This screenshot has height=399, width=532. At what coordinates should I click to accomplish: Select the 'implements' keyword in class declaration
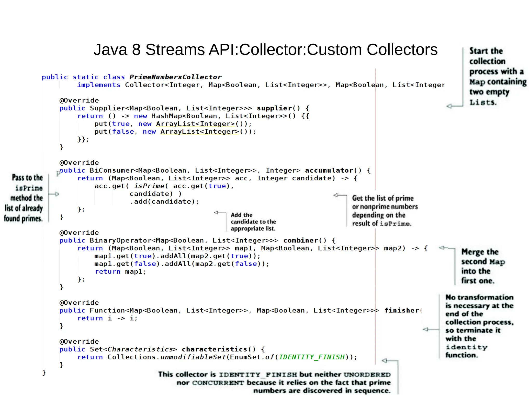(99, 85)
